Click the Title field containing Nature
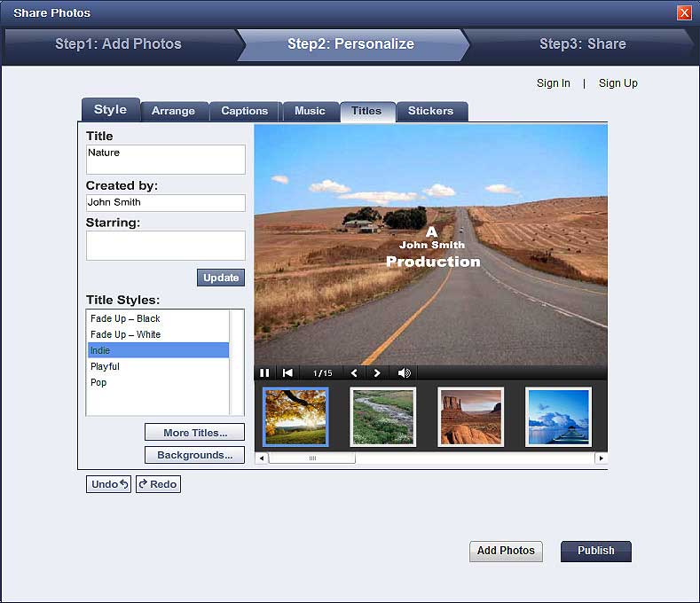Image resolution: width=700 pixels, height=603 pixels. tap(166, 160)
